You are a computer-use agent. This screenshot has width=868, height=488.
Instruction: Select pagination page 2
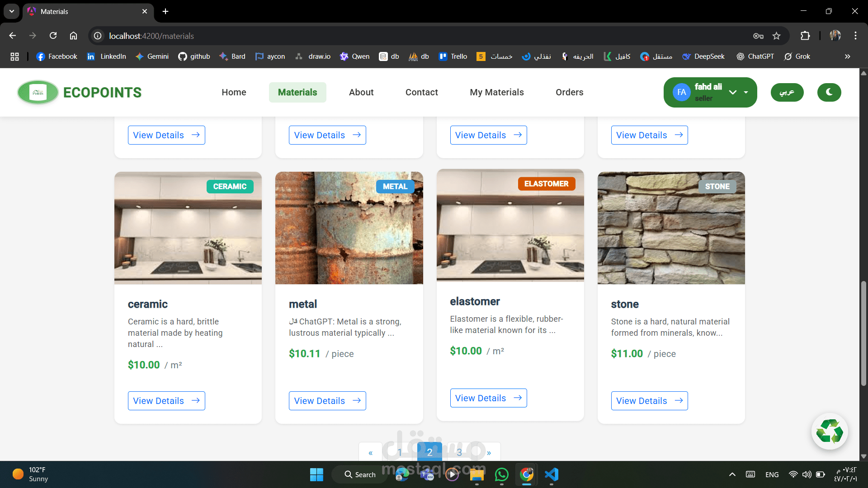tap(429, 452)
